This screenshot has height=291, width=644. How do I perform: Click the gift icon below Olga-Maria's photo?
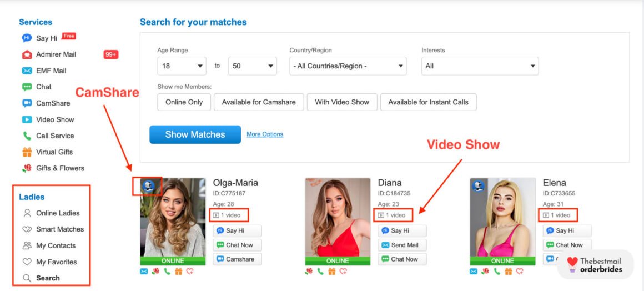178,271
